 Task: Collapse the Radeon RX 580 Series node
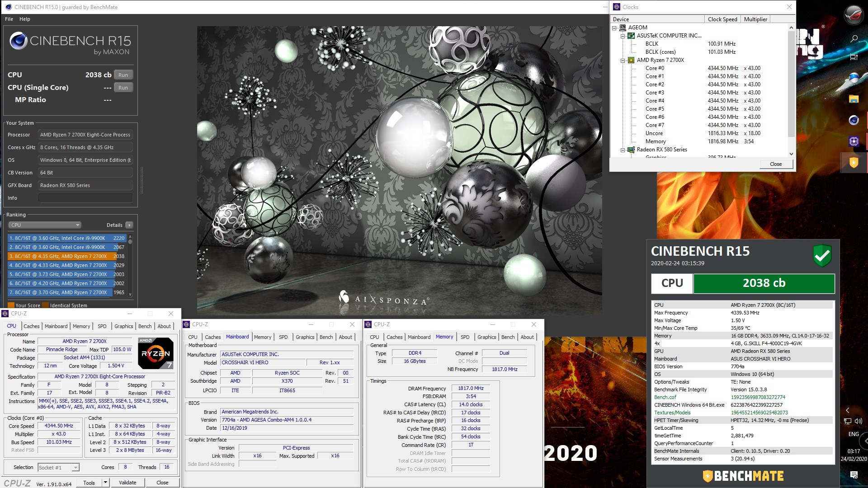[623, 150]
